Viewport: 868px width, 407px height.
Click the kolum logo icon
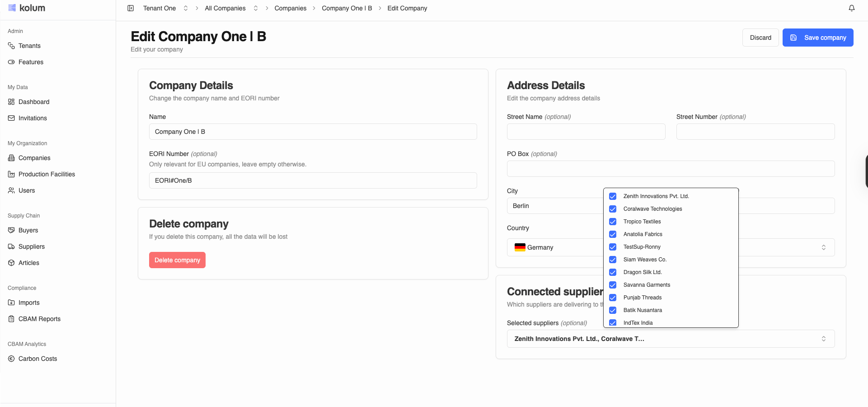tap(12, 8)
